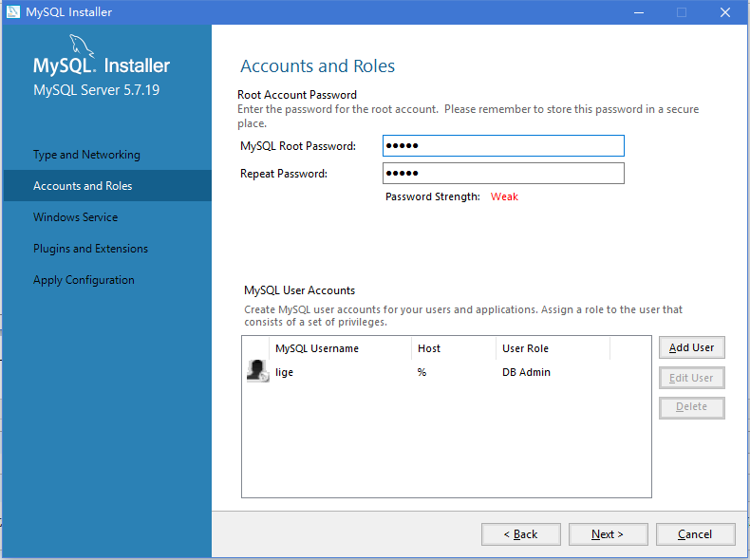Jump to the Apply Configuration step
The width and height of the screenshot is (750, 560).
84,280
